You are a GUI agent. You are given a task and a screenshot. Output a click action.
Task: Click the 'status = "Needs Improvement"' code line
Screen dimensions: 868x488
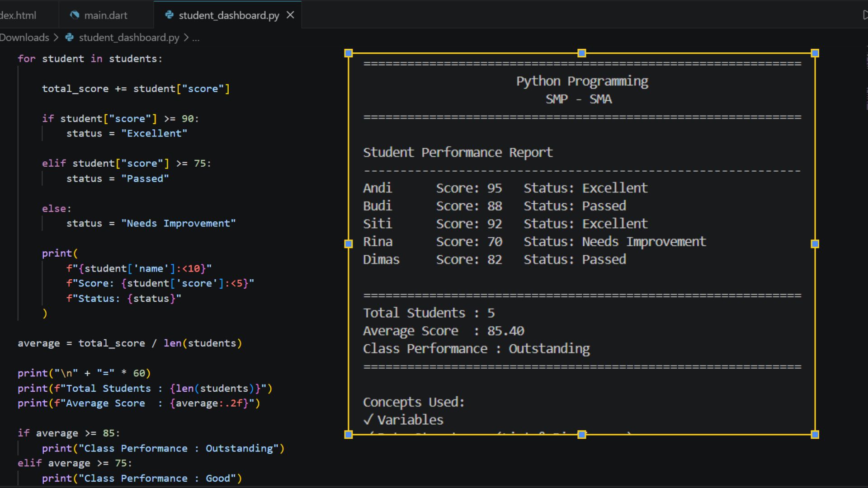point(151,223)
